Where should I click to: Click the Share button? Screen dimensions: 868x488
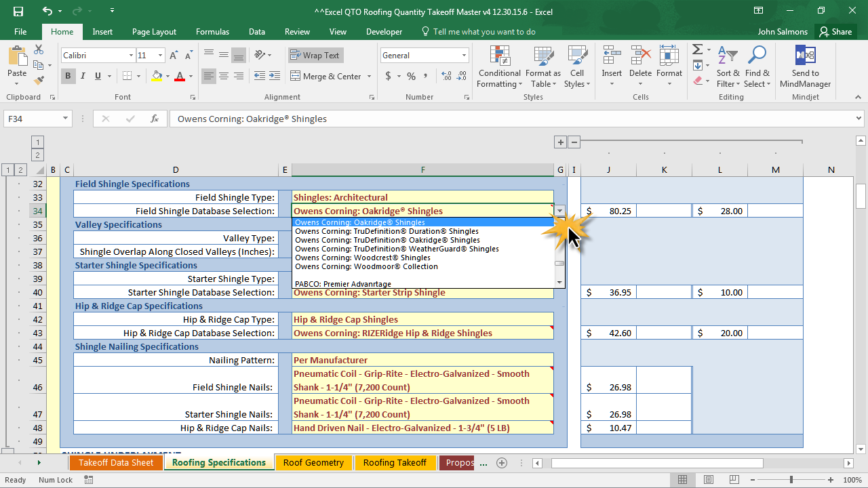click(835, 32)
